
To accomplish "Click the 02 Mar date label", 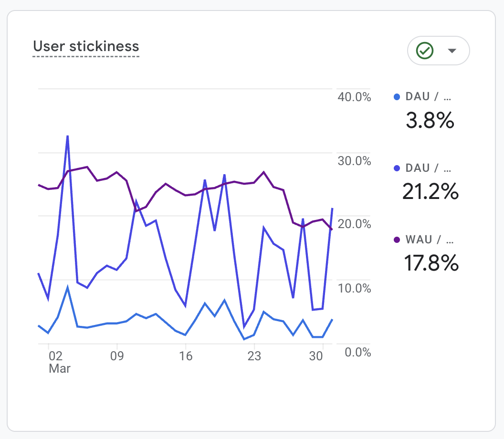I will [x=58, y=362].
